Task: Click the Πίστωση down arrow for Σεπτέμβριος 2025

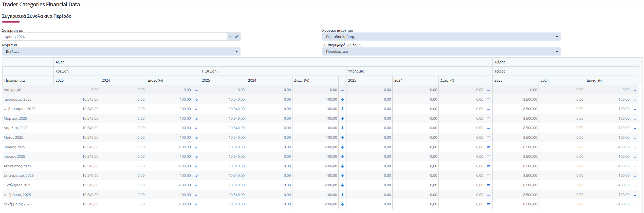Action: click(342, 175)
